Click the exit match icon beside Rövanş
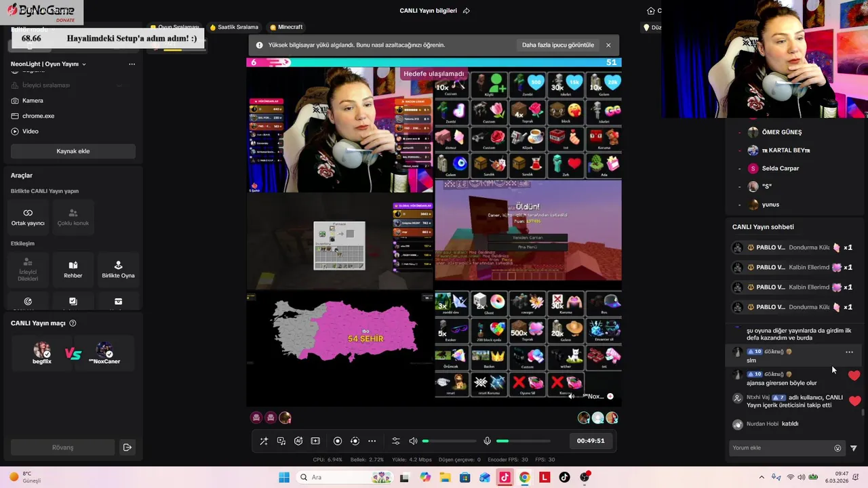This screenshot has height=488, width=868. coord(127,447)
